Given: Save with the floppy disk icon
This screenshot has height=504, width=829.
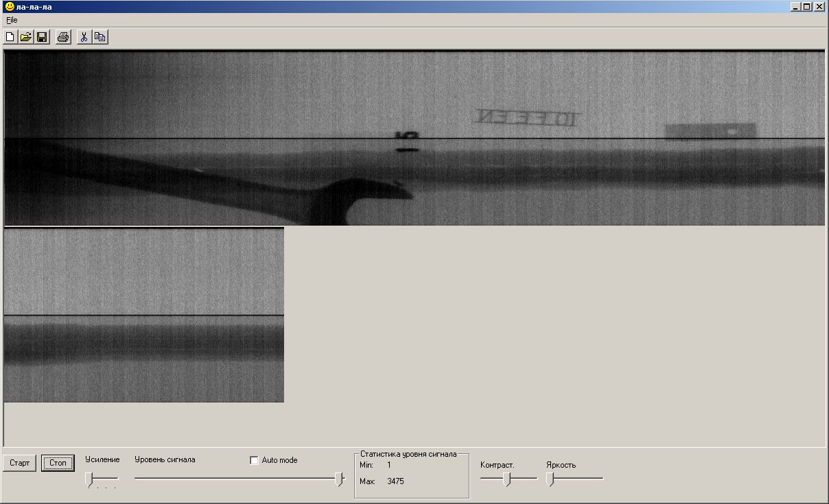Looking at the screenshot, I should [42, 37].
